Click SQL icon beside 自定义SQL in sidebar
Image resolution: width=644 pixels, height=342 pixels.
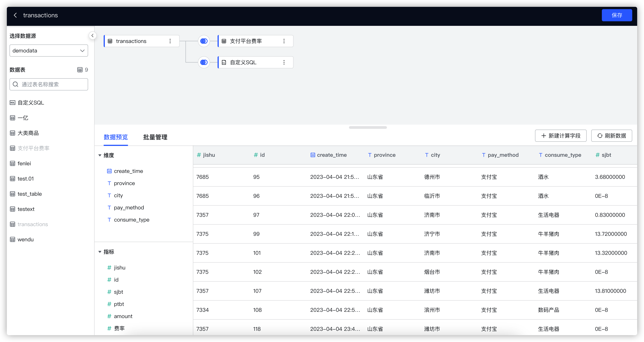pos(13,103)
